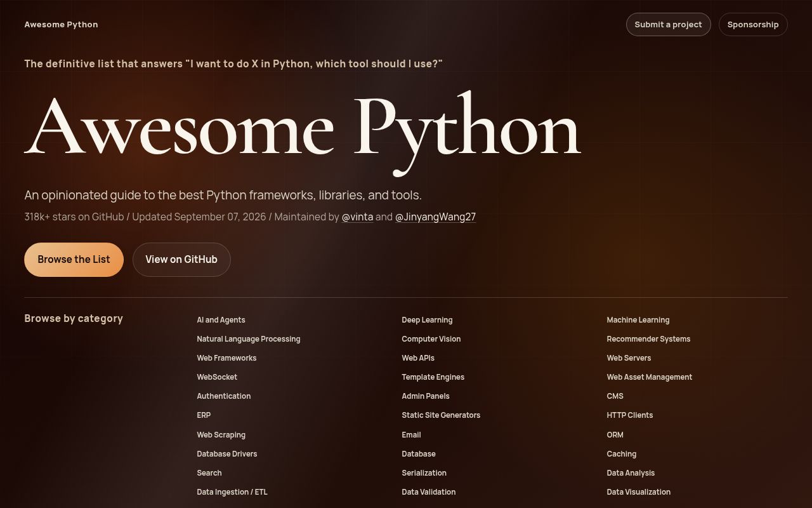Open Serialization category

pos(424,473)
